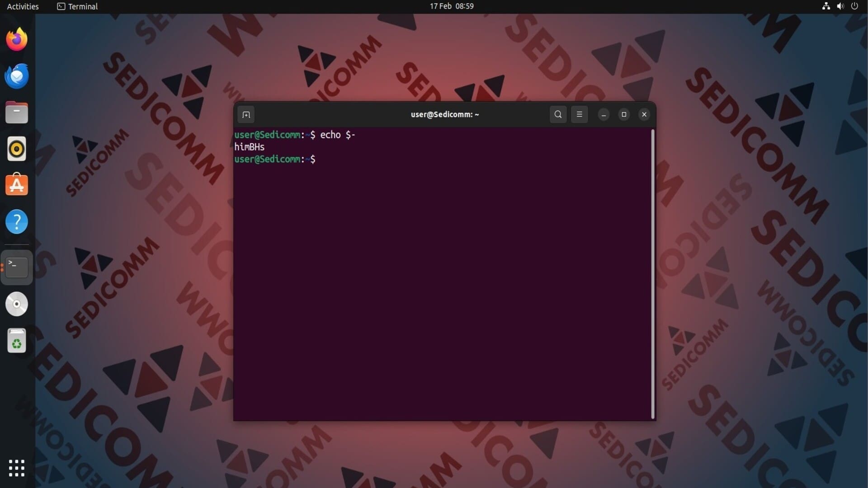Screen dimensions: 868x488
Task: Open the Terminal app menu in top bar
Action: (77, 6)
